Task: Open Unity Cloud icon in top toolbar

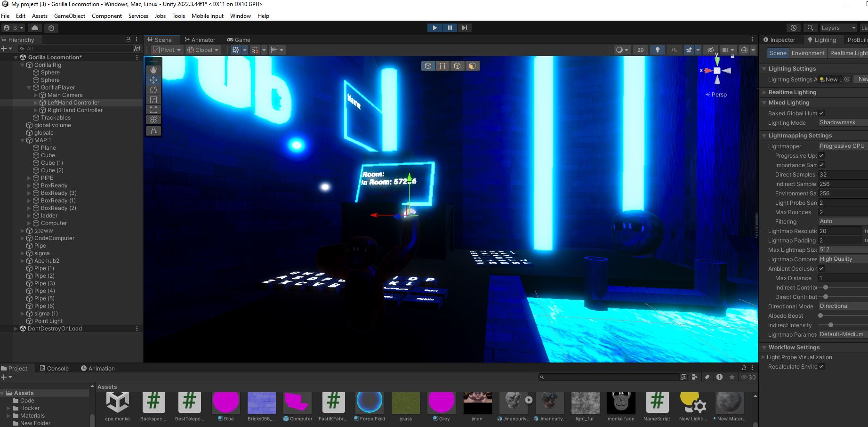Action: click(35, 28)
